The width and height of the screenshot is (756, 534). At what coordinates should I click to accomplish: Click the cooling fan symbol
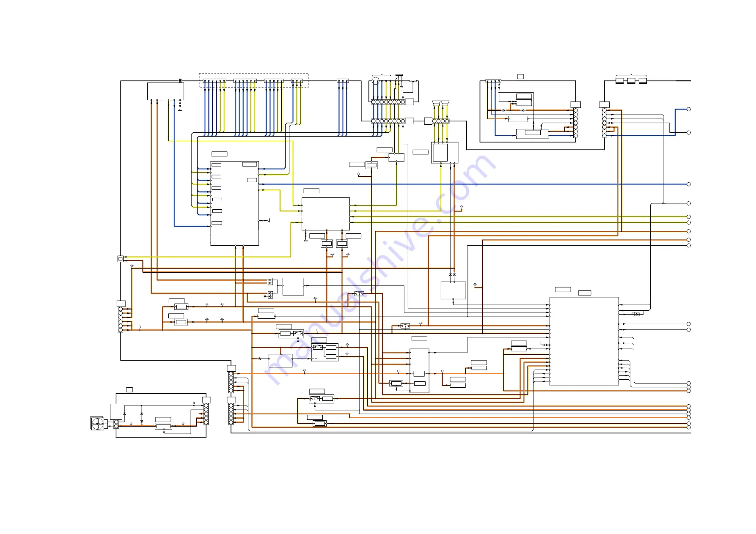[x=97, y=423]
